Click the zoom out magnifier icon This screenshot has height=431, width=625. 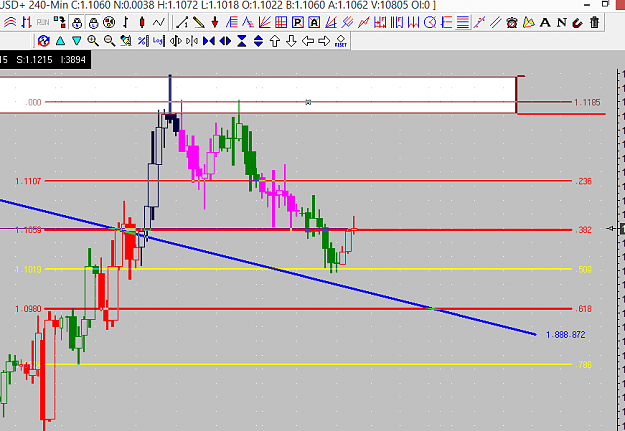[x=109, y=41]
